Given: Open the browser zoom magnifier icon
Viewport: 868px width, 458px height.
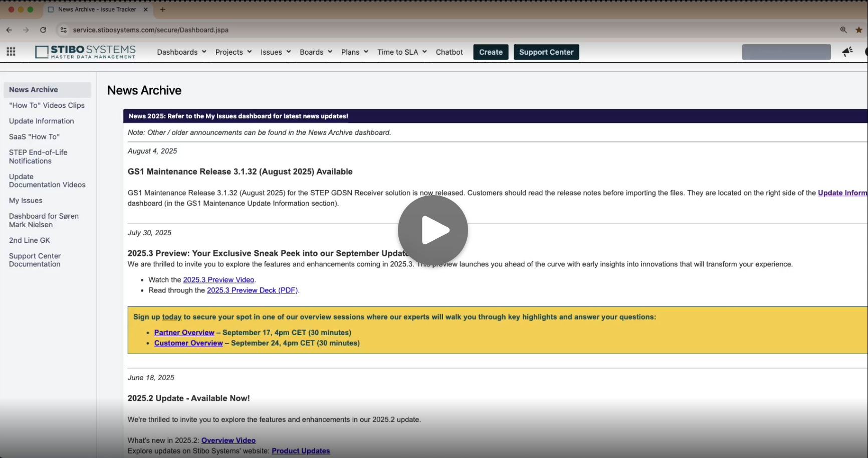Looking at the screenshot, I should [x=843, y=30].
